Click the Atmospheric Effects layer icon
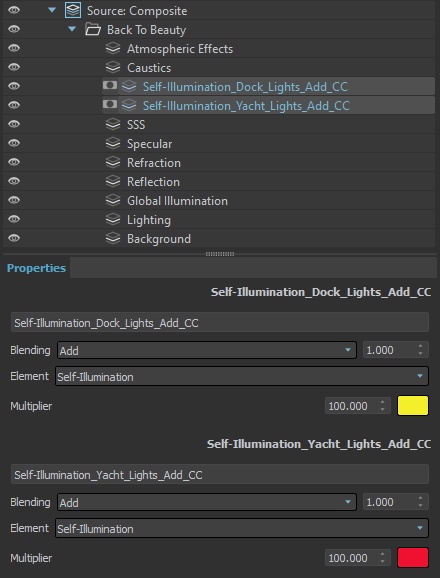 113,48
